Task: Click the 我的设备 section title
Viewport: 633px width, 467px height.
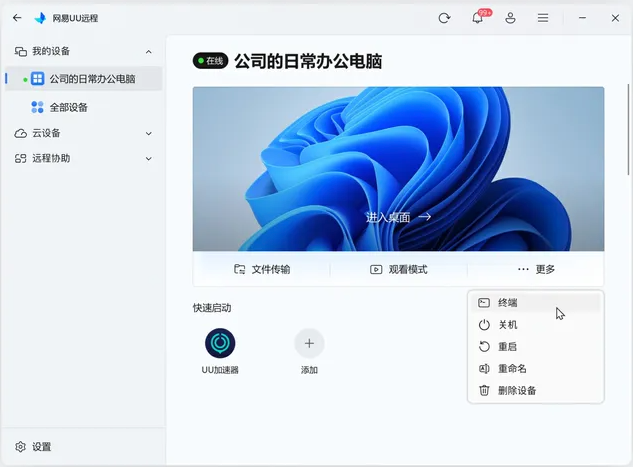Action: click(51, 51)
